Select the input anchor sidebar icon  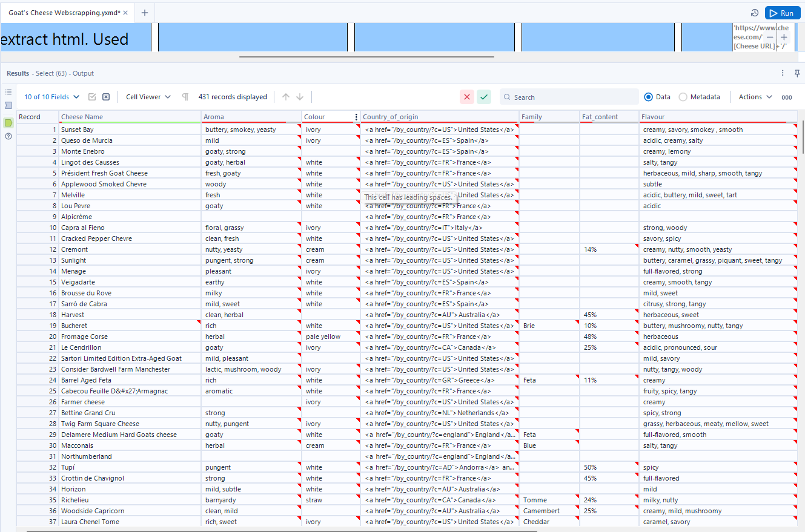8,105
